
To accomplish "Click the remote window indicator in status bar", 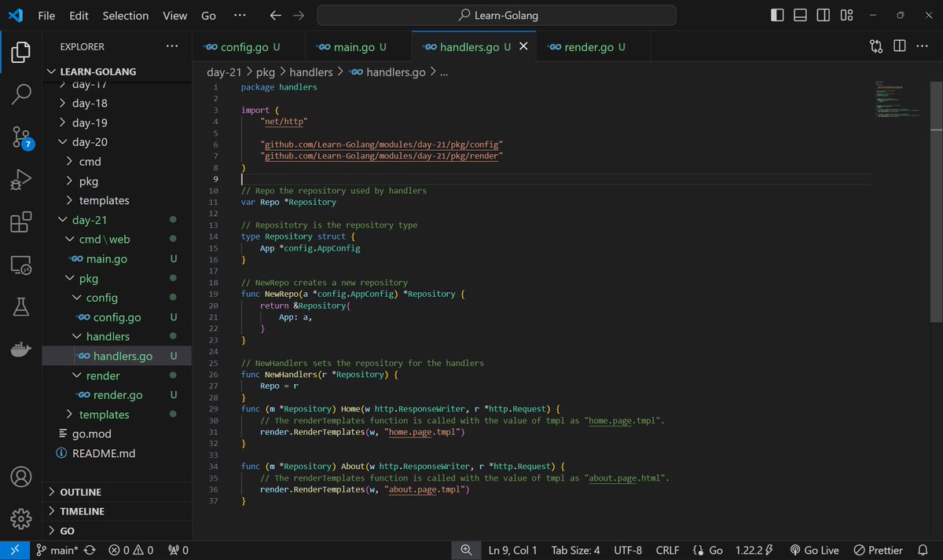I will coord(13,551).
